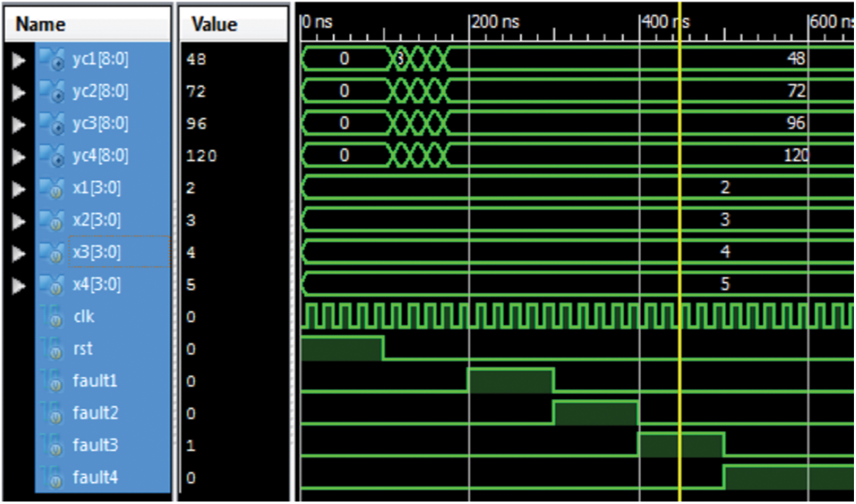Expand the yc4[8:0] bus
Image resolution: width=856 pixels, height=504 pixels.
coord(19,157)
